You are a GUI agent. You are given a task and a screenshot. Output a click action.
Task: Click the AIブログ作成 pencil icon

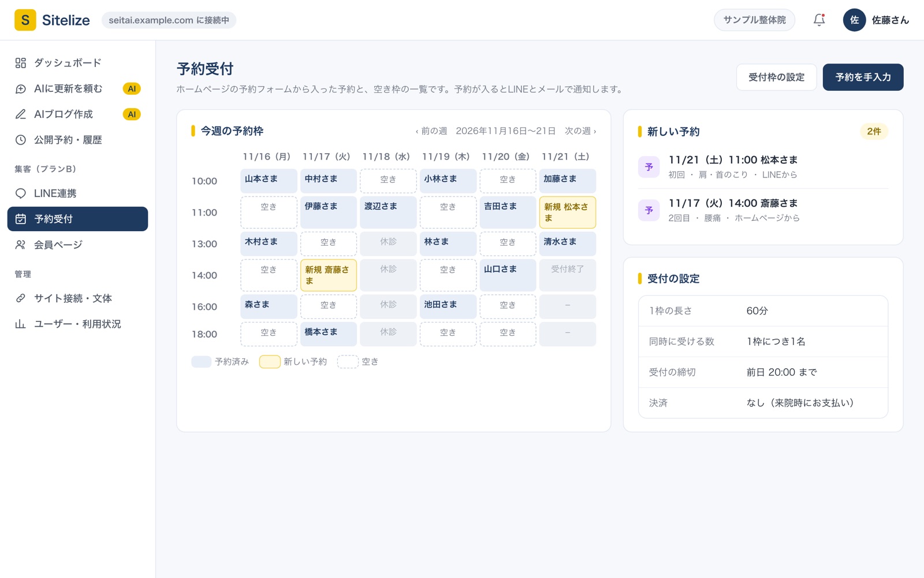[21, 114]
